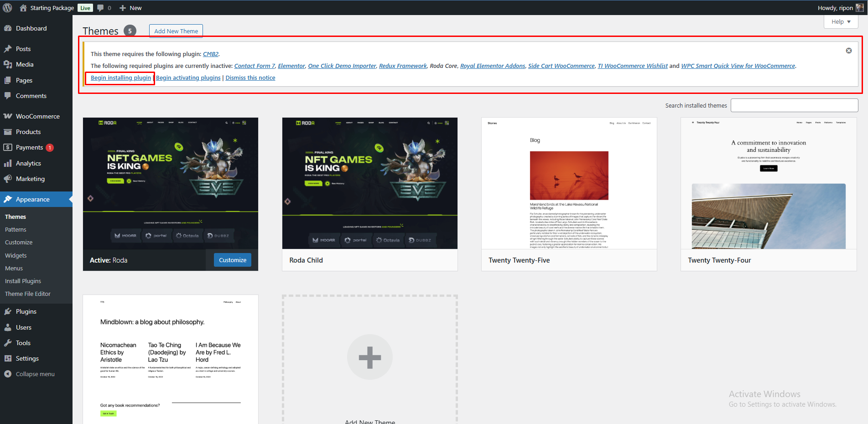Click the Analytics bar chart icon
This screenshot has height=424, width=868.
8,163
